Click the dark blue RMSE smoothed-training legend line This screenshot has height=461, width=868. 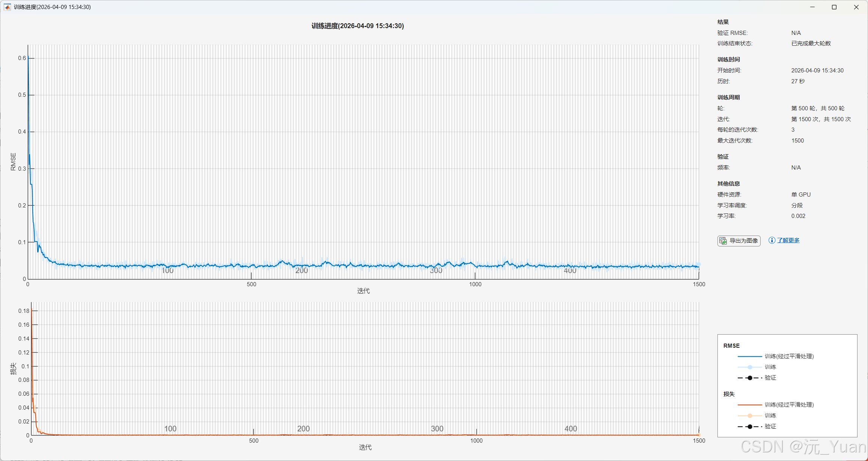[750, 356]
